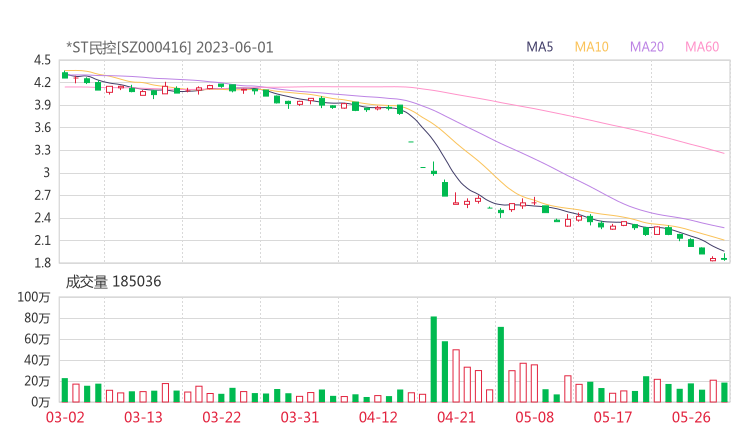This screenshot has width=740, height=440.
Task: Click the 80万 volume axis label
Action: pos(37,318)
